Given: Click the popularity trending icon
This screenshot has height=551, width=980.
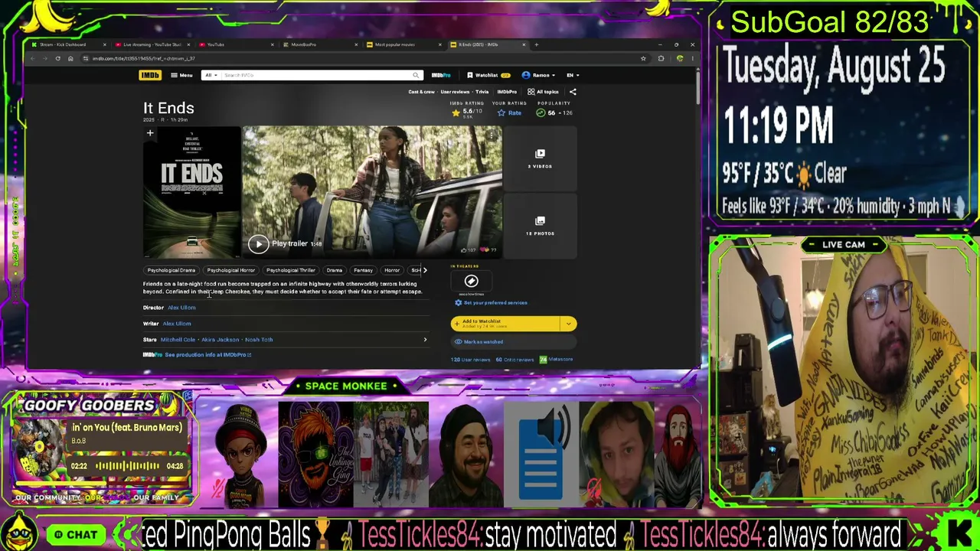Looking at the screenshot, I should click(x=541, y=113).
